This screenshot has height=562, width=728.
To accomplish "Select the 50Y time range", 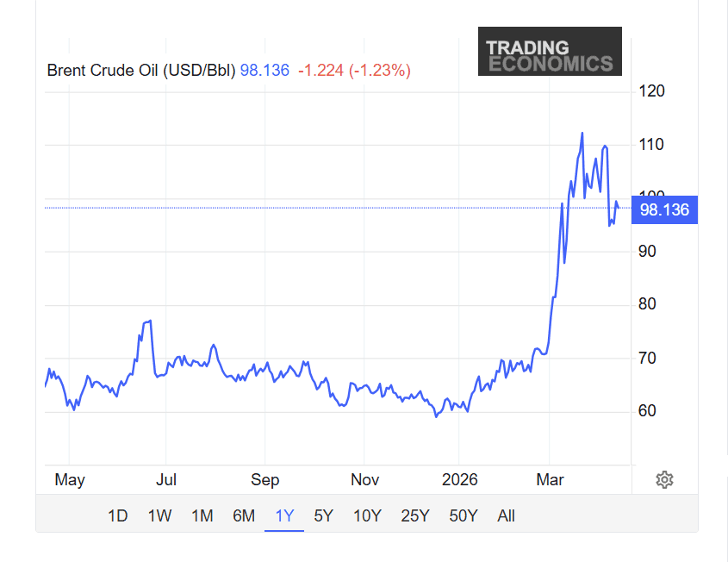I will (x=463, y=515).
